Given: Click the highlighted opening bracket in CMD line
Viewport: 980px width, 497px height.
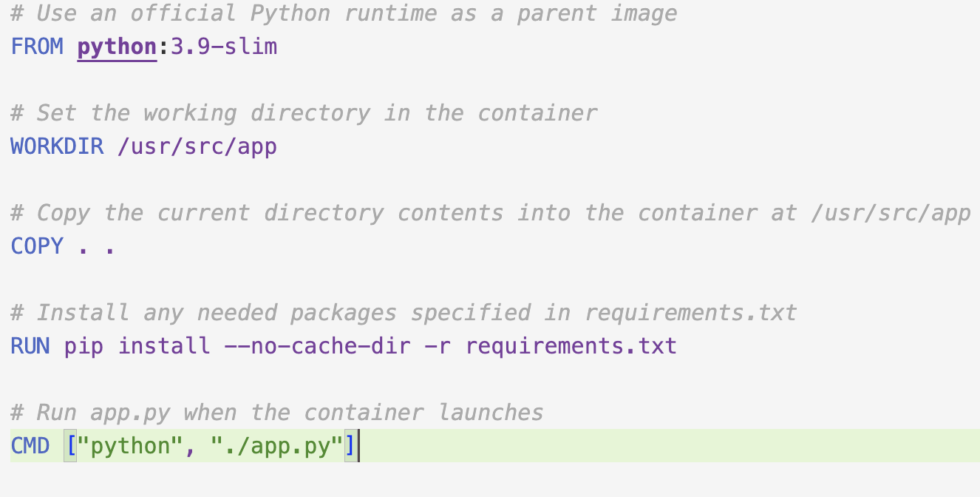Looking at the screenshot, I should (70, 446).
